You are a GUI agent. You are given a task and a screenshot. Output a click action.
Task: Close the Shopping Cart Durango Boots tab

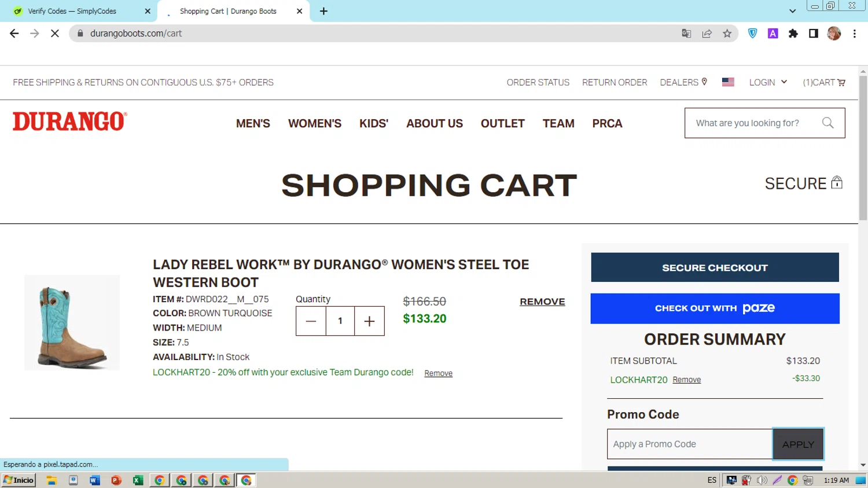click(x=299, y=11)
